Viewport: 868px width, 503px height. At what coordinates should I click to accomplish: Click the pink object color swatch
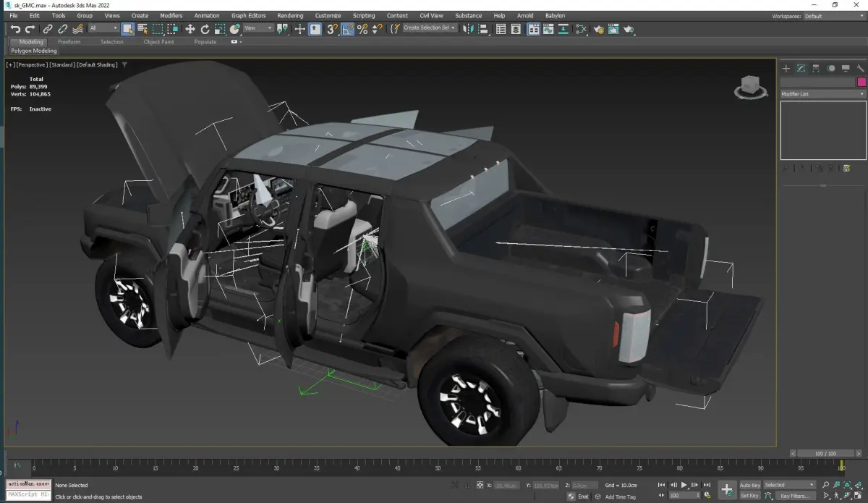click(x=861, y=82)
